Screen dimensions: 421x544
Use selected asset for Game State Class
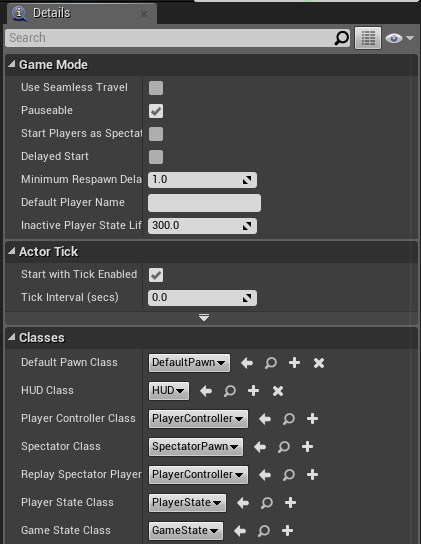[240, 530]
